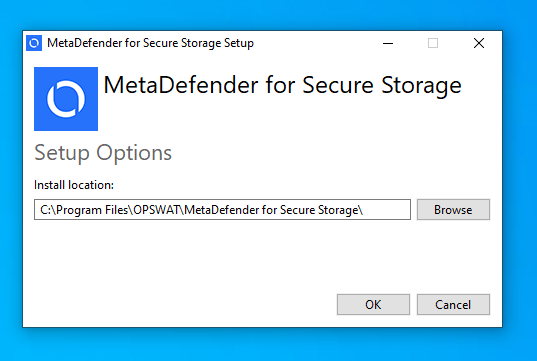Minimize the MetaDefender setup window
537x361 pixels.
tap(388, 43)
